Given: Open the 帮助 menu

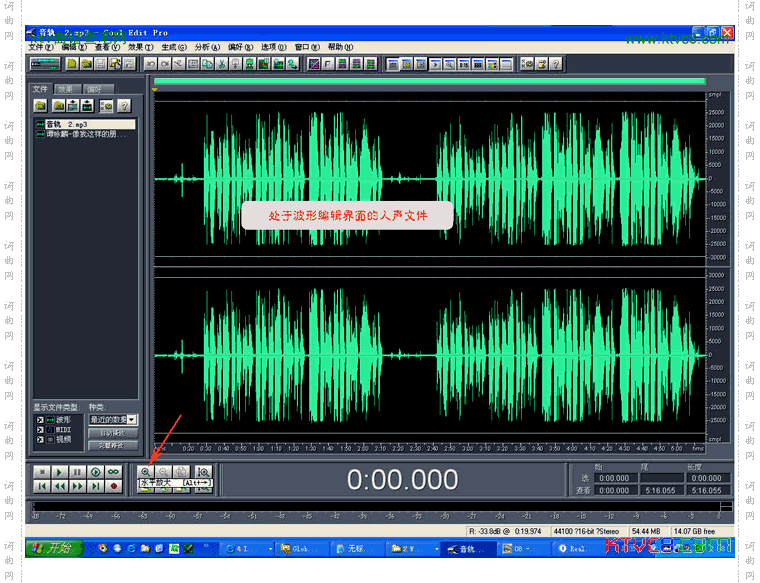Looking at the screenshot, I should (340, 47).
